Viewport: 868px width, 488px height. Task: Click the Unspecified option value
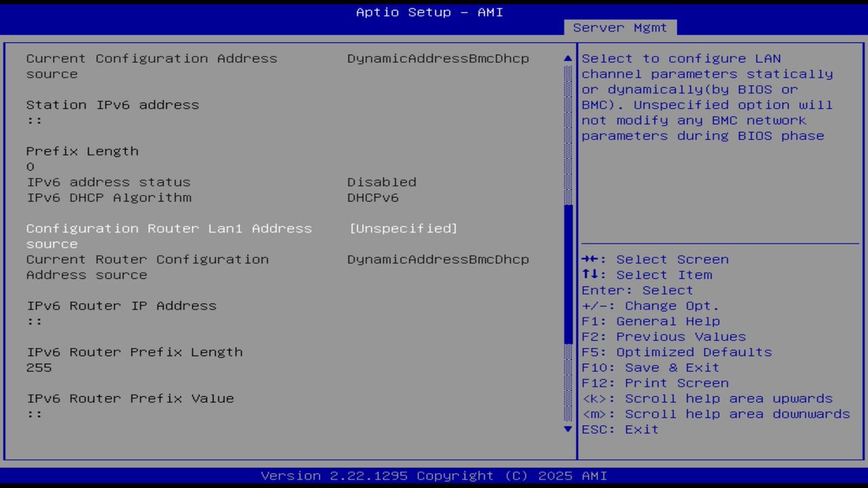click(403, 228)
